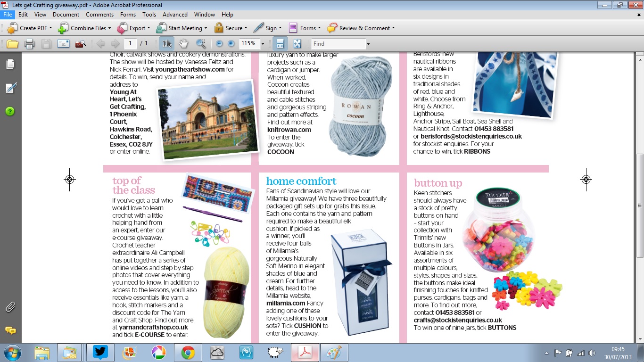This screenshot has height=362, width=644.
Task: Open the Advanced menu
Action: [x=175, y=15]
